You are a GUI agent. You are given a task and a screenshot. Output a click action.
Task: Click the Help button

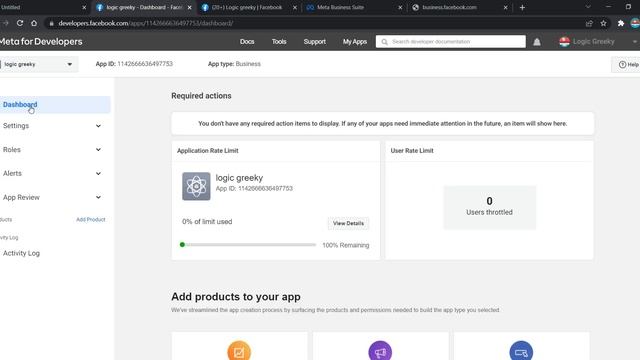click(x=627, y=64)
